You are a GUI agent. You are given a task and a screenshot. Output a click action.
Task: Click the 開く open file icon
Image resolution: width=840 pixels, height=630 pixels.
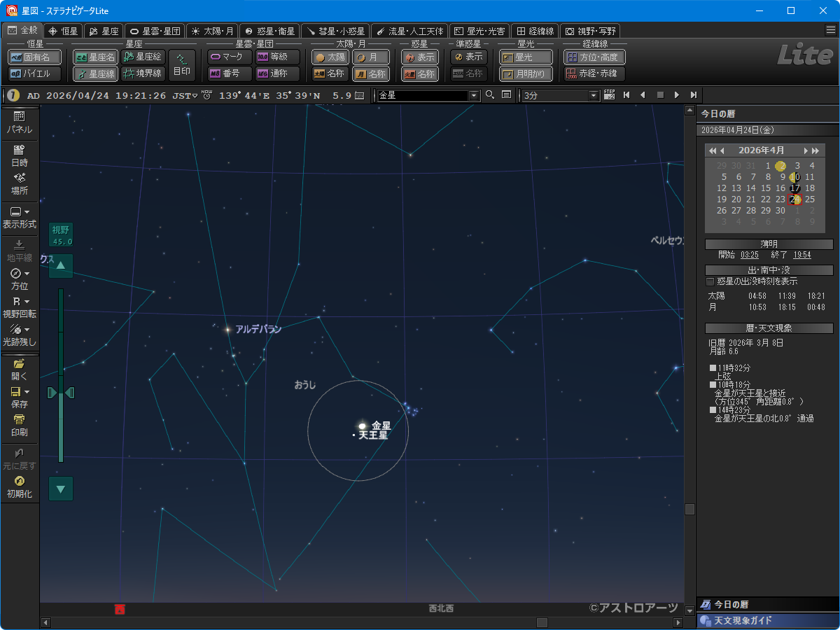click(x=20, y=369)
